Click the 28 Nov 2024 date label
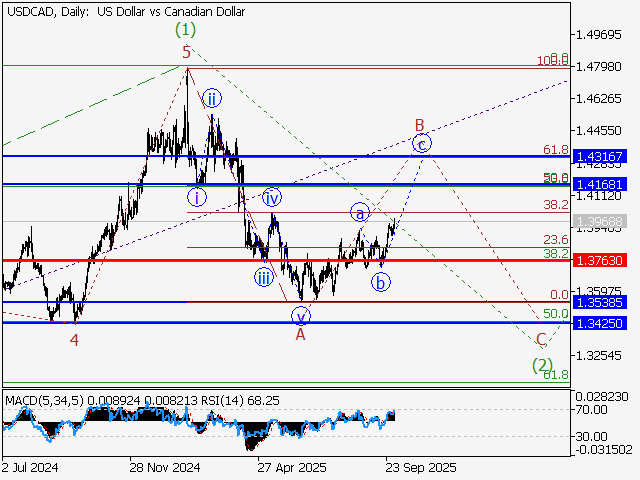 (164, 467)
